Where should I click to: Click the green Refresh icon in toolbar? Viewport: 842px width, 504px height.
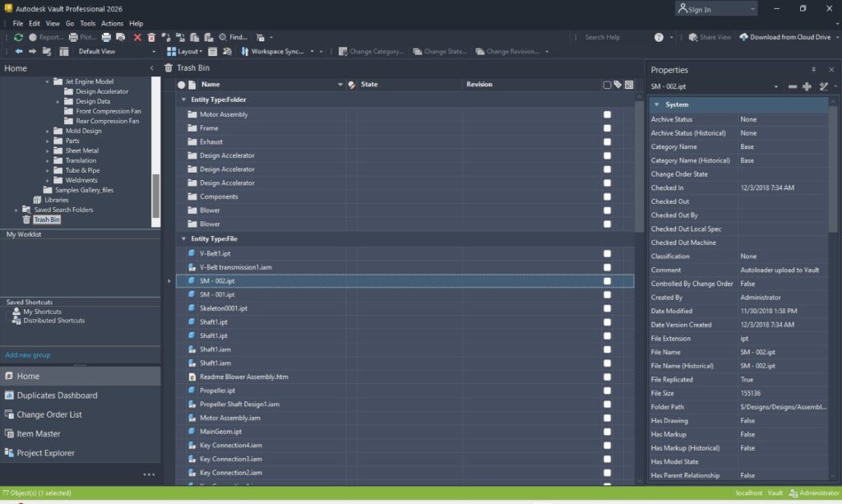(x=18, y=37)
